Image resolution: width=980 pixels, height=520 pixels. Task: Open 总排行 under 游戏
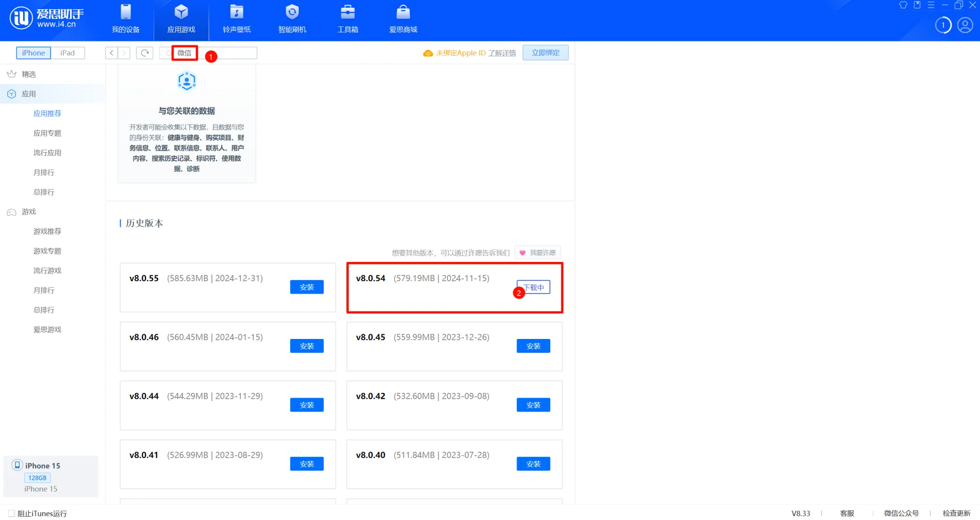[x=43, y=310]
